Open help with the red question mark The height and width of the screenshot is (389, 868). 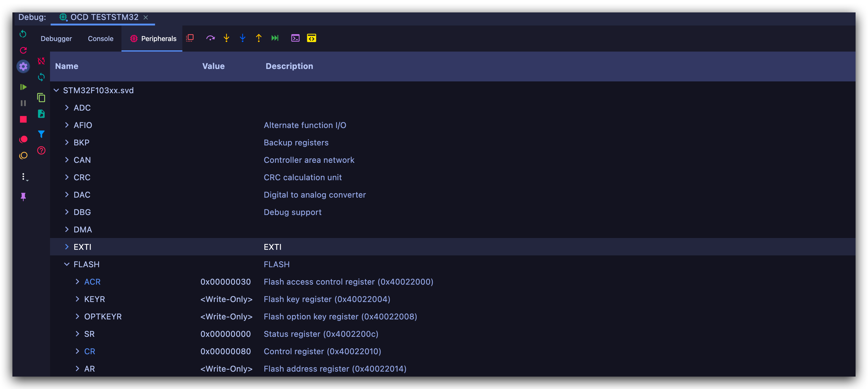[41, 150]
